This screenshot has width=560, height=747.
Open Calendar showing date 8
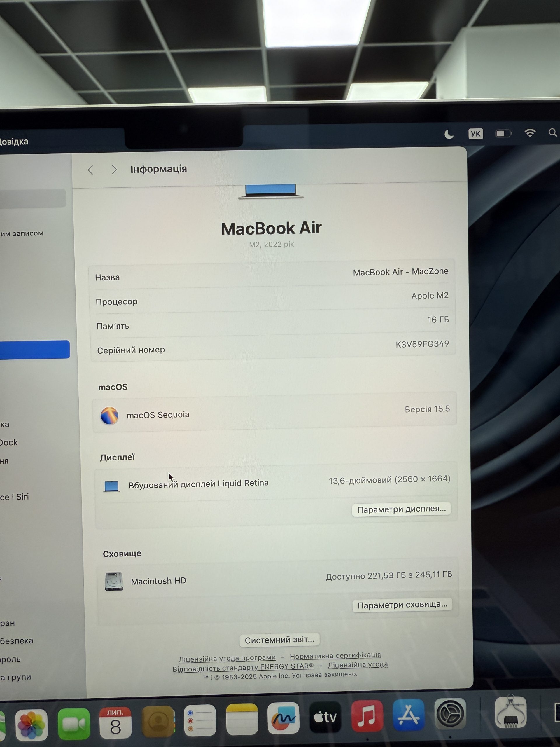(x=115, y=723)
